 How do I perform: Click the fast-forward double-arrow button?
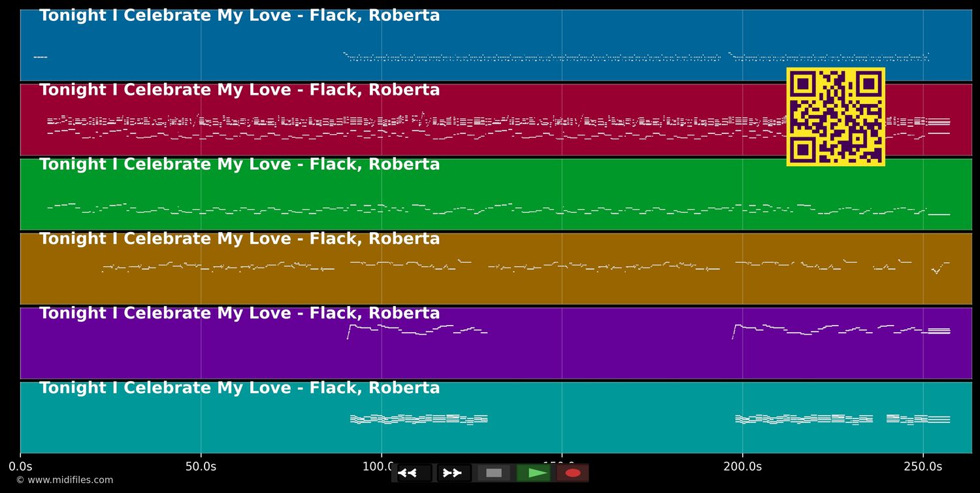[x=454, y=473]
